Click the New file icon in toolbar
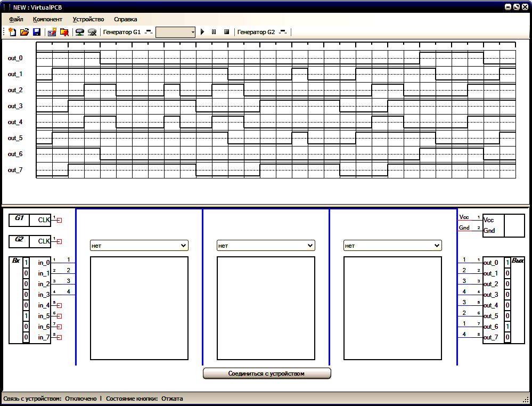 12,32
